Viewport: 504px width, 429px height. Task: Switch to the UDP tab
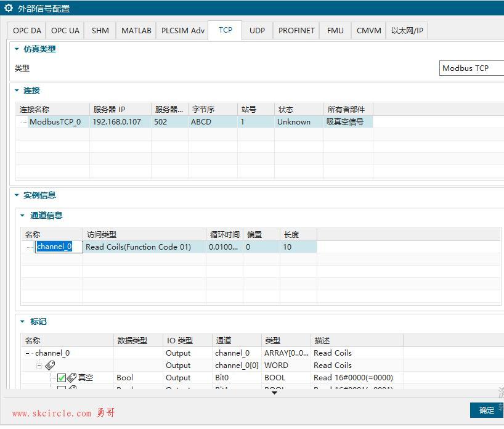pos(257,31)
